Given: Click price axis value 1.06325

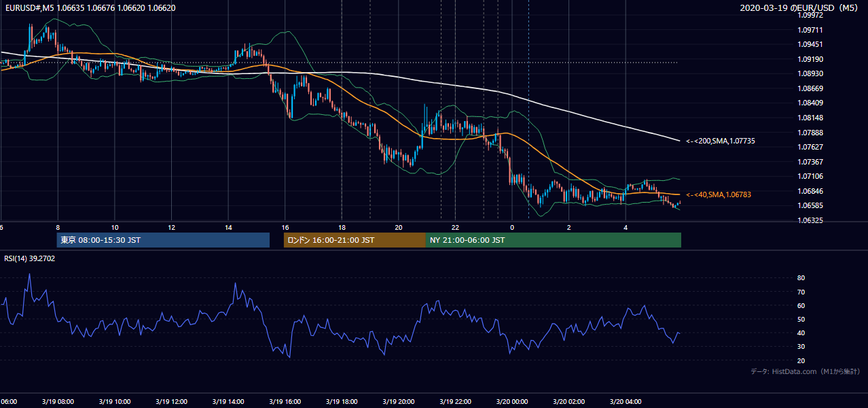Looking at the screenshot, I should coord(811,220).
